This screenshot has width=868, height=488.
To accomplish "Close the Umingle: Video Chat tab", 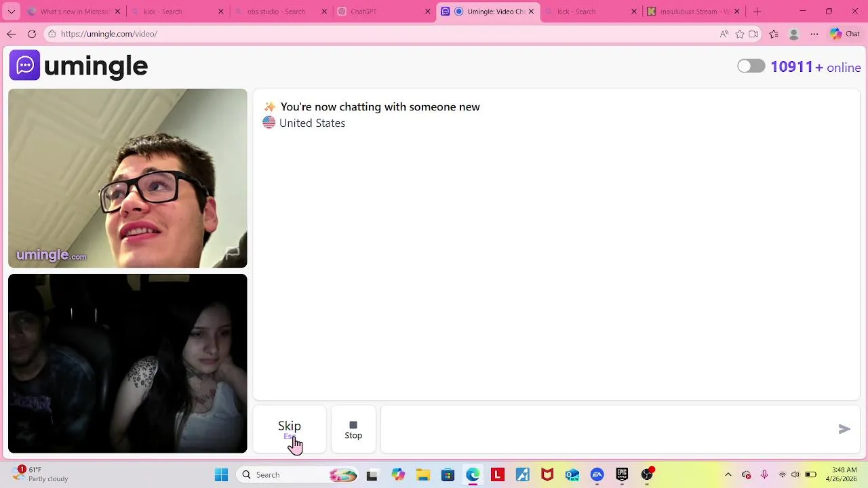I will pos(531,12).
